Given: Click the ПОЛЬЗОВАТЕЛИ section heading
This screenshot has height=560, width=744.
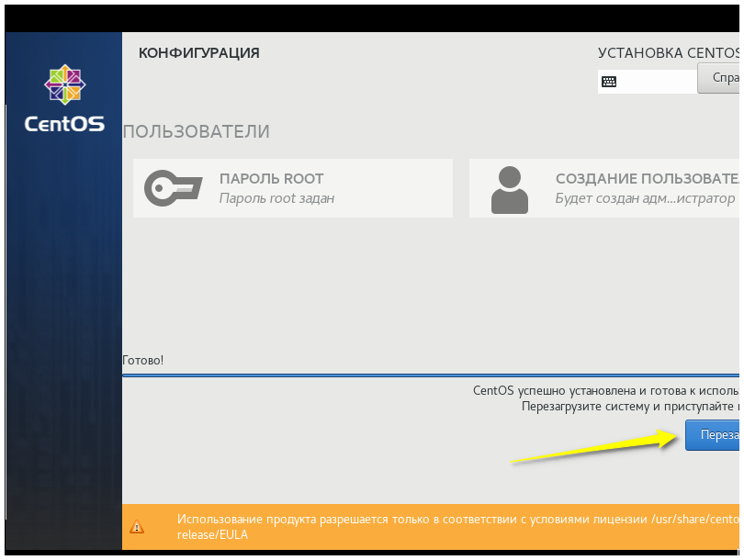Looking at the screenshot, I should pyautogui.click(x=197, y=131).
